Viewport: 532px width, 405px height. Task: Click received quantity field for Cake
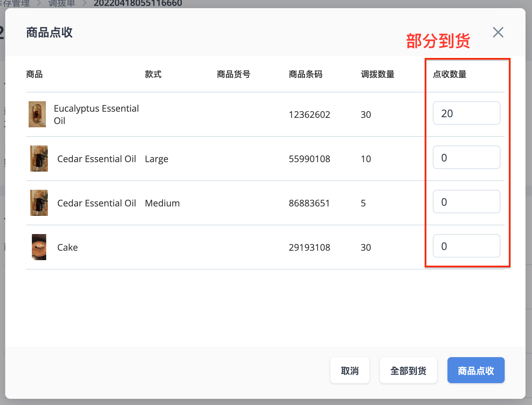(466, 246)
